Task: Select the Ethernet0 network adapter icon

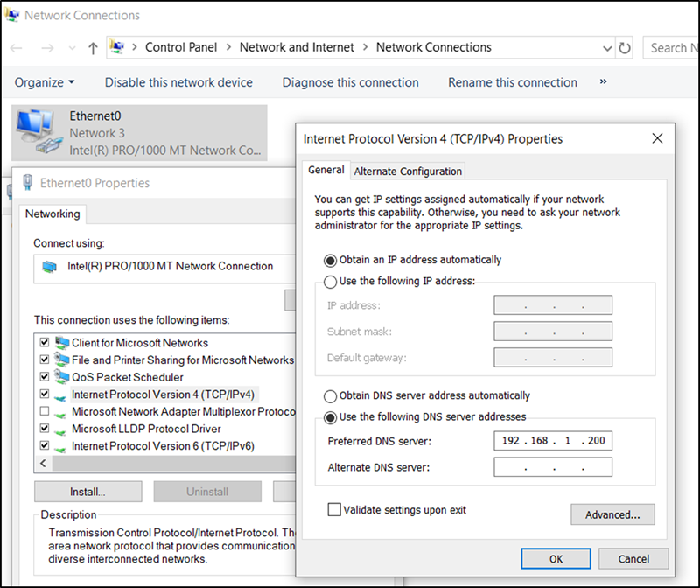Action: 38,131
